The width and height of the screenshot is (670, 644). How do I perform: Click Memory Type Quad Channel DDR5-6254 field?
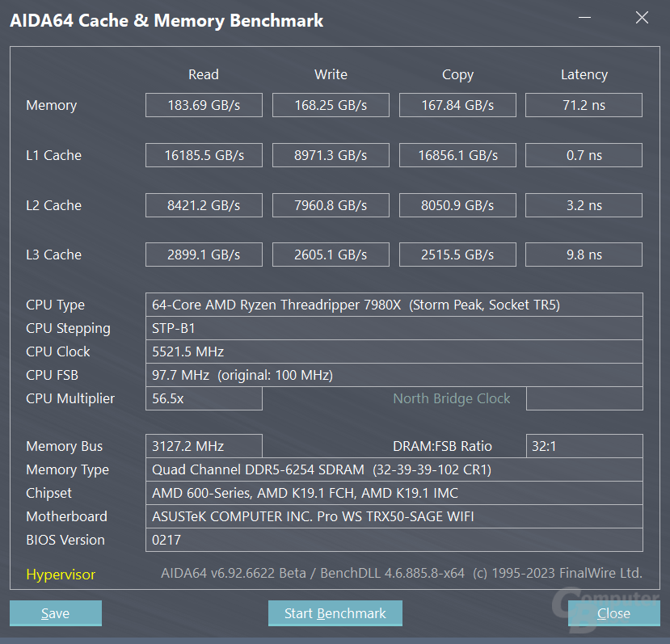point(394,469)
